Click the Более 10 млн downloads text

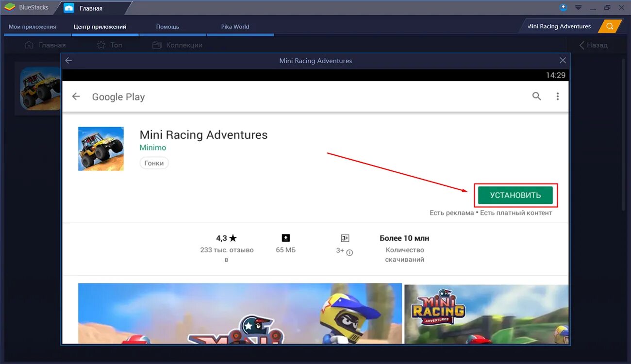point(404,238)
